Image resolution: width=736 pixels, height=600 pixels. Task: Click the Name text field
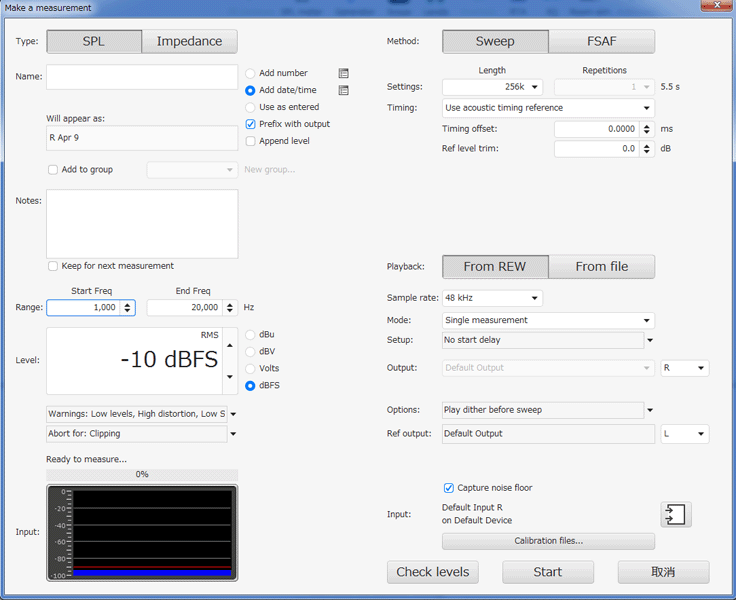click(142, 78)
